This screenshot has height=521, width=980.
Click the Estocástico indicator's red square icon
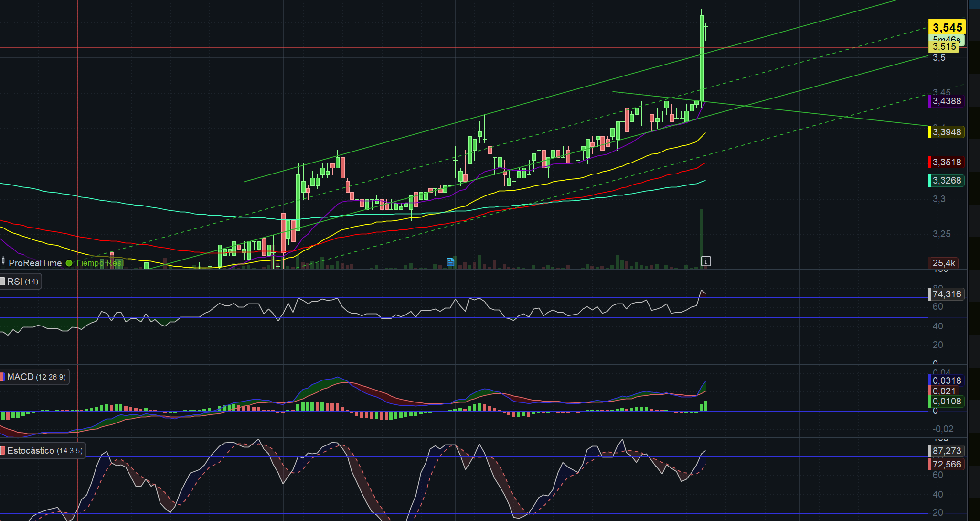(3, 451)
